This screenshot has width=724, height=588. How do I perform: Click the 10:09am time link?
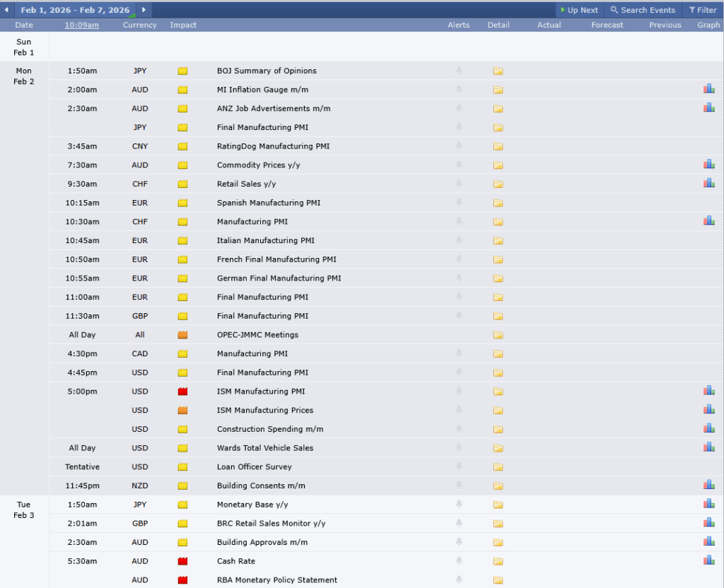point(81,25)
